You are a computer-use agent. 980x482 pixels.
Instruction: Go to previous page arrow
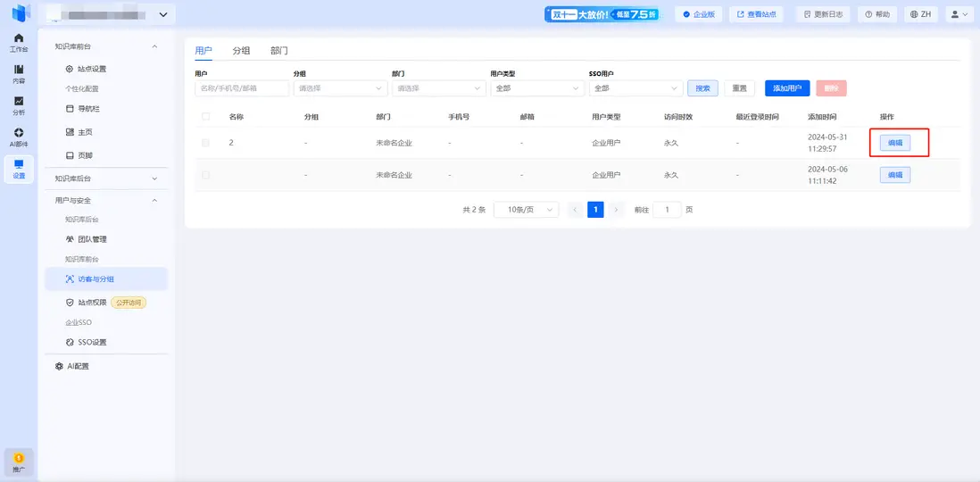tap(575, 210)
